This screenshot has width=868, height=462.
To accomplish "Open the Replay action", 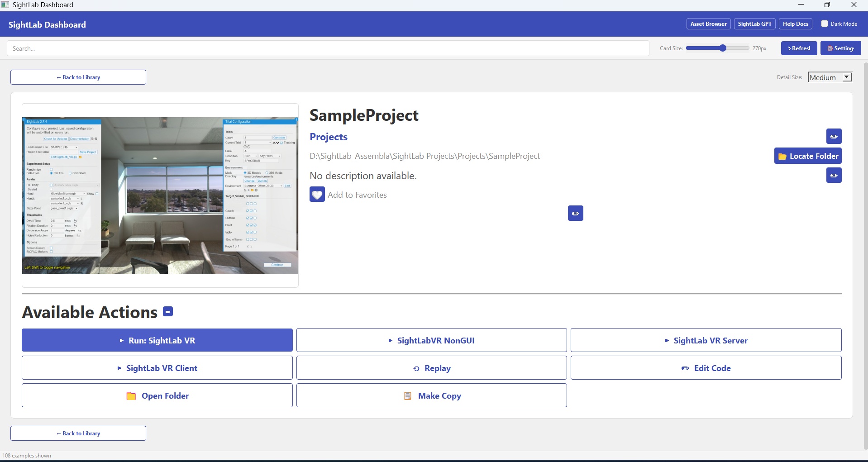I will pos(431,368).
